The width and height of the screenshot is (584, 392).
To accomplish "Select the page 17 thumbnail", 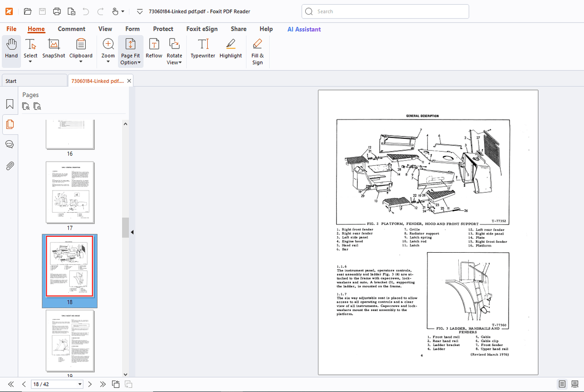I will click(70, 192).
